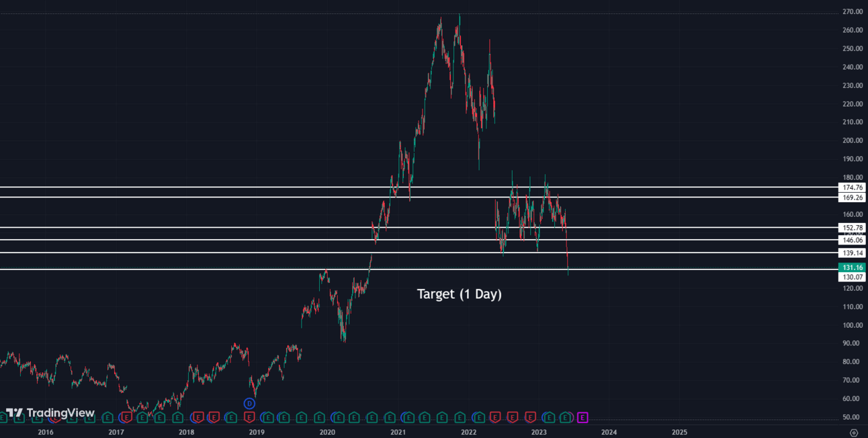
Task: Click the 210.00 price axis label
Action: [x=851, y=122]
